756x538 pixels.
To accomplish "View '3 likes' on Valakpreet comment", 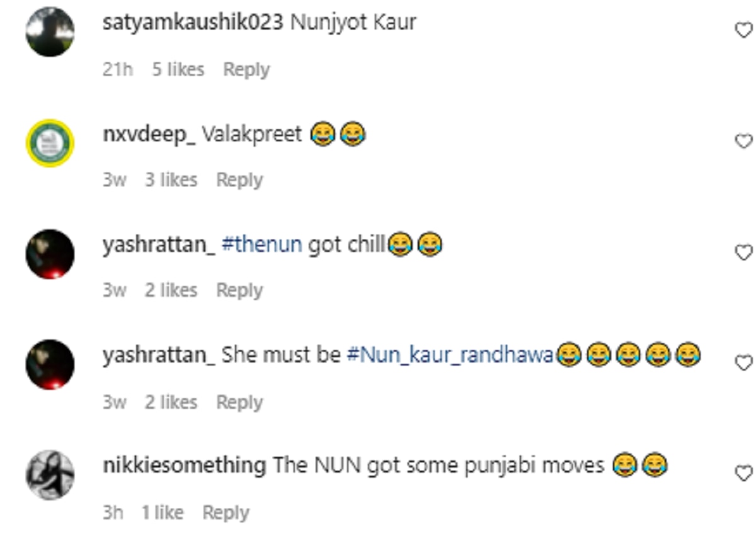I will (x=171, y=180).
